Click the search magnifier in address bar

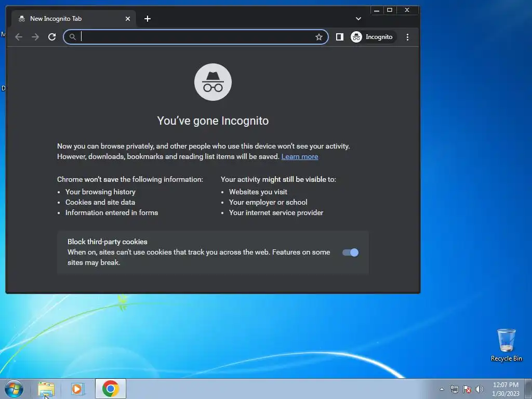click(73, 37)
